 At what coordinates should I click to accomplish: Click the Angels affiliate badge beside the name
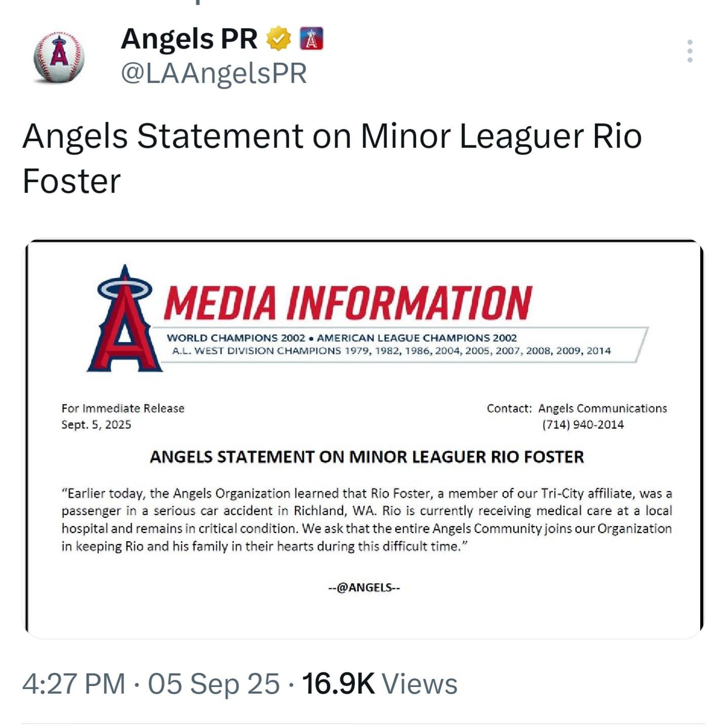[311, 39]
